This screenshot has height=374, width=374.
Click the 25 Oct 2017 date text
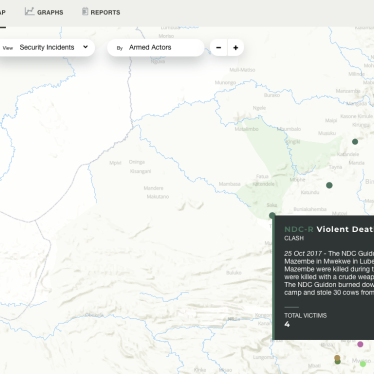point(303,253)
